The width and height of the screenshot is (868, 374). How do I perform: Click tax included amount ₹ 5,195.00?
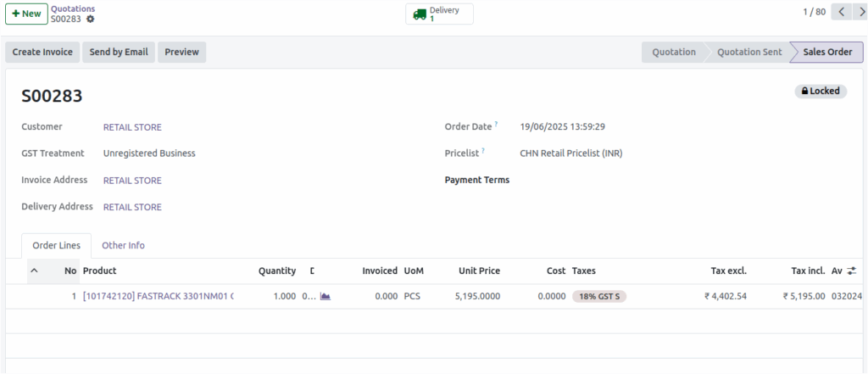804,297
